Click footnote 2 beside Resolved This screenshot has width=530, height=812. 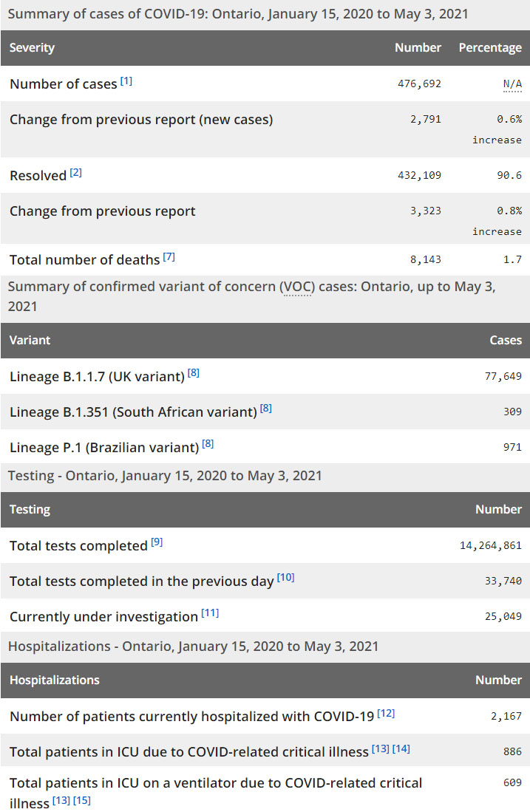pos(76,173)
